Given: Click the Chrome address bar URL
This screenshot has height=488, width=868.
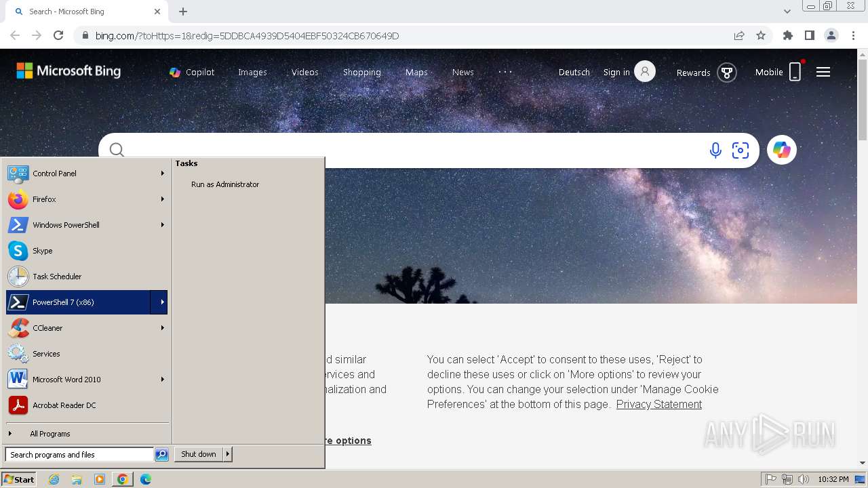Looking at the screenshot, I should point(247,36).
